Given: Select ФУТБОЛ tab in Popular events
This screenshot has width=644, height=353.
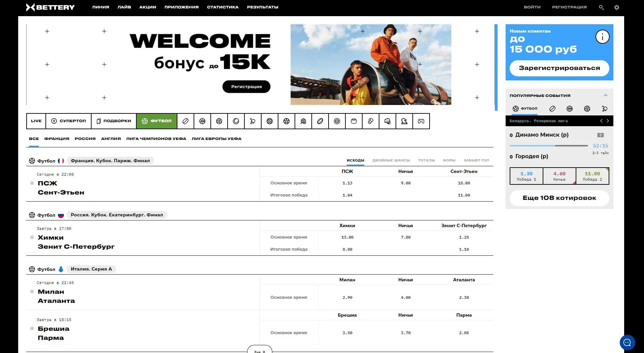Looking at the screenshot, I should (x=525, y=108).
